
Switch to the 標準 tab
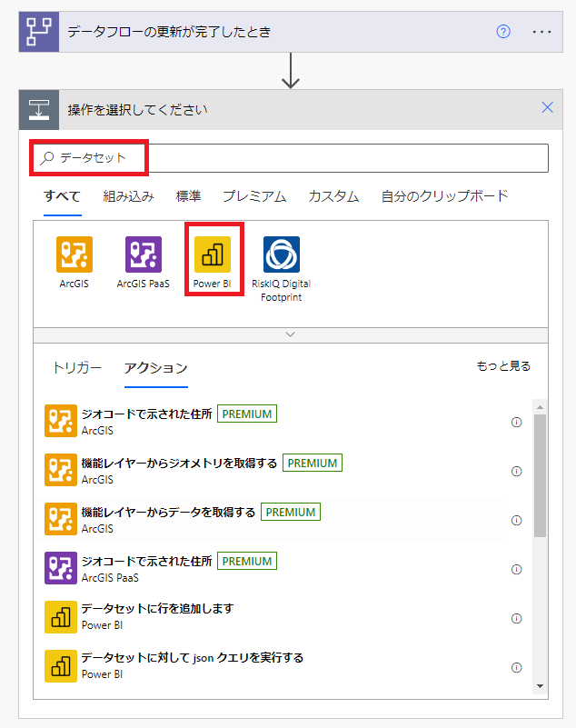(x=188, y=196)
